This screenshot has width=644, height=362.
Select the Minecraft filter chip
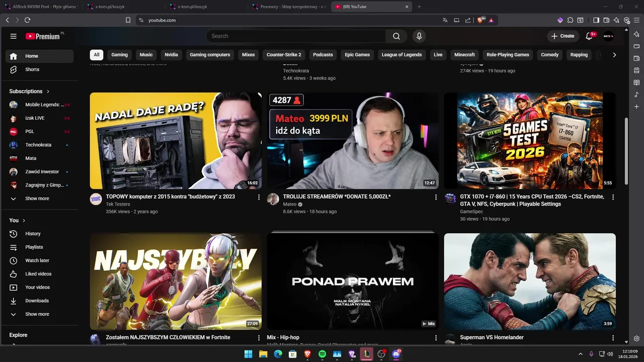tap(464, 55)
